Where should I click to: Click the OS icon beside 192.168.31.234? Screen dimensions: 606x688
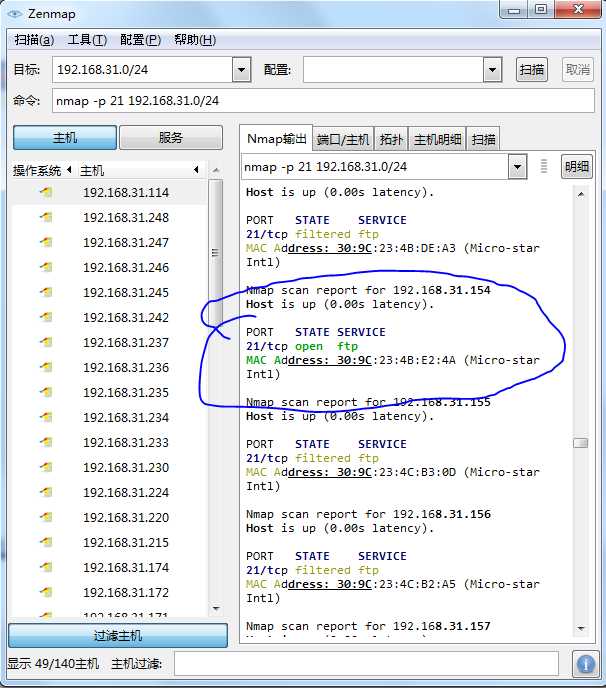47,417
